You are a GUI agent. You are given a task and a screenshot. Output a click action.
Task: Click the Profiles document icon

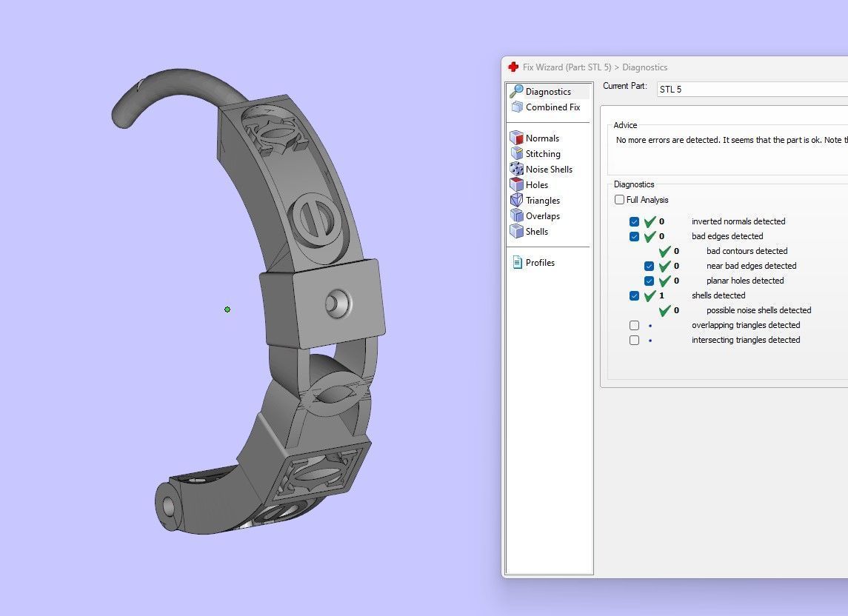point(517,262)
